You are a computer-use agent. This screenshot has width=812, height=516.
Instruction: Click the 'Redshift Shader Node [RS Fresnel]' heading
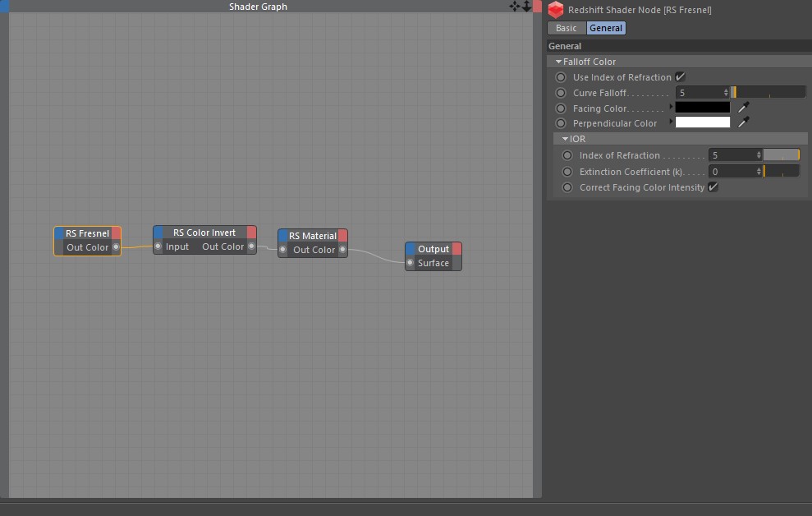[640, 10]
